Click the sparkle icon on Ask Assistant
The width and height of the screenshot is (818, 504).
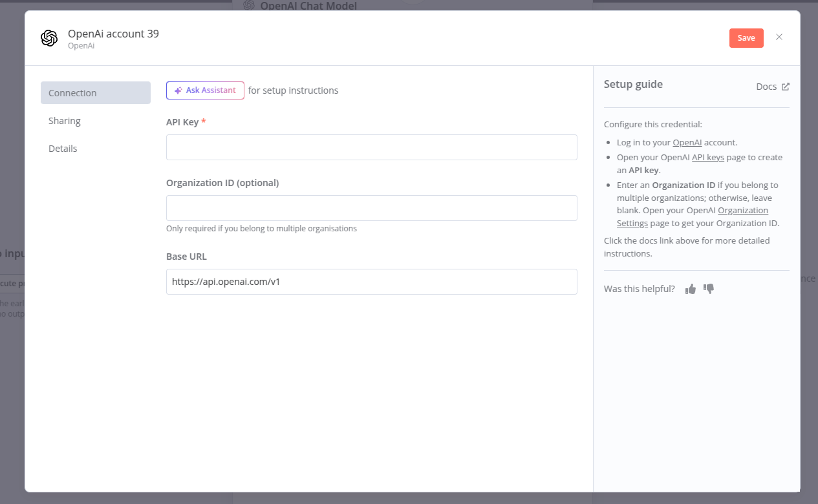pos(177,90)
